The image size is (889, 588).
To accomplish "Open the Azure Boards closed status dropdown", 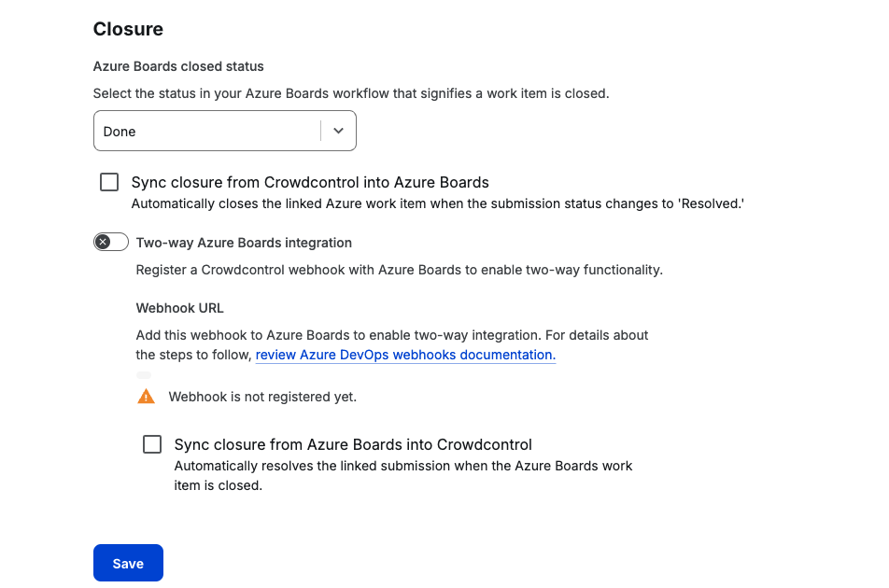I will click(x=224, y=132).
